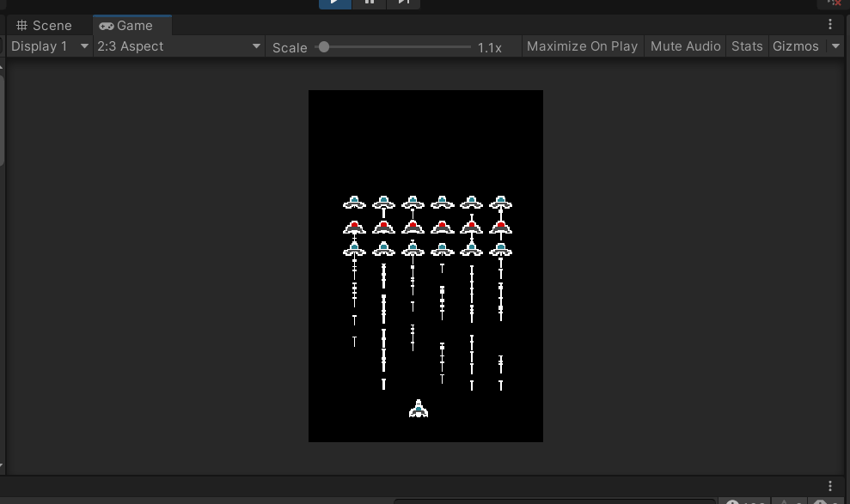Viewport: 850px width, 504px height.
Task: Toggle Gizmos in the Game view
Action: tap(795, 46)
